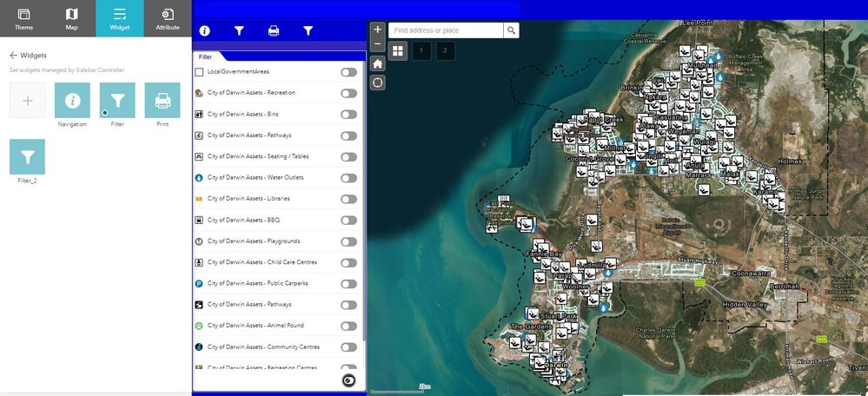The image size is (868, 396).
Task: Click the Playgrounds layer icon
Action: pyautogui.click(x=199, y=241)
